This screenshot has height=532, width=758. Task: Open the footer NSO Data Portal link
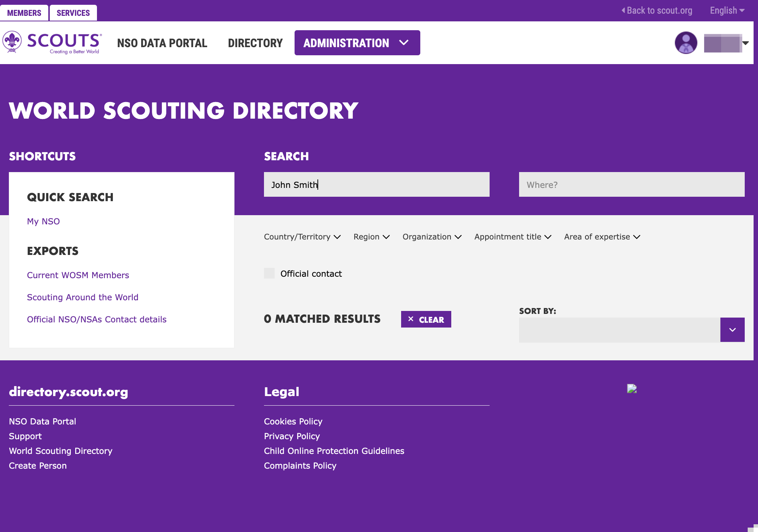(42, 421)
